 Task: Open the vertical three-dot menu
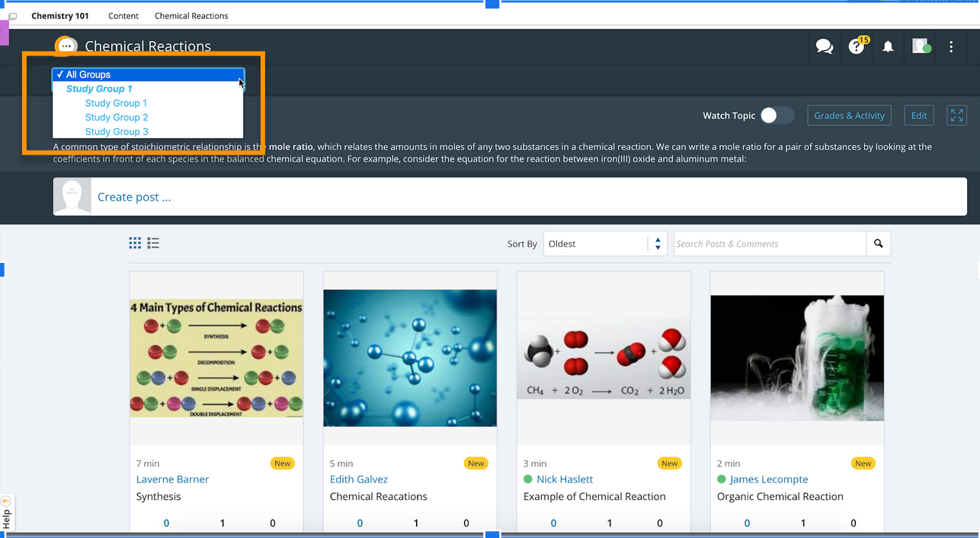[x=951, y=46]
